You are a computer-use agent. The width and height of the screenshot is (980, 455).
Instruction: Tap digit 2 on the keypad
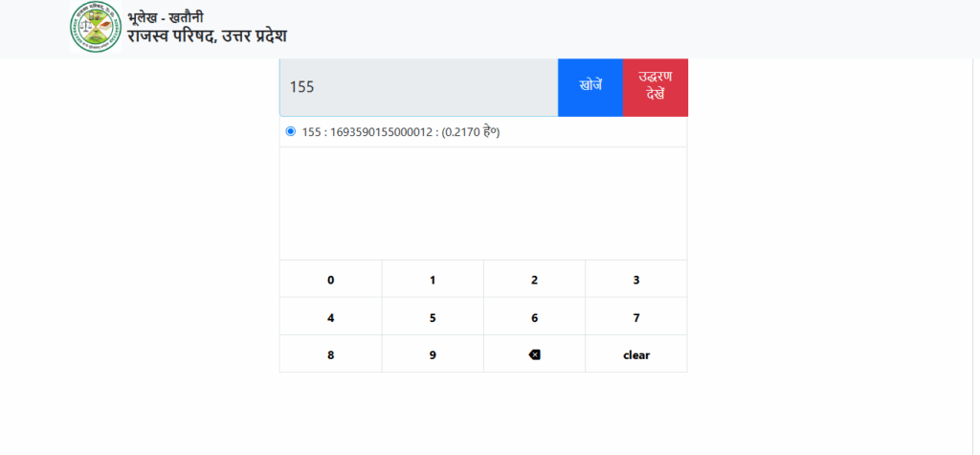(534, 280)
